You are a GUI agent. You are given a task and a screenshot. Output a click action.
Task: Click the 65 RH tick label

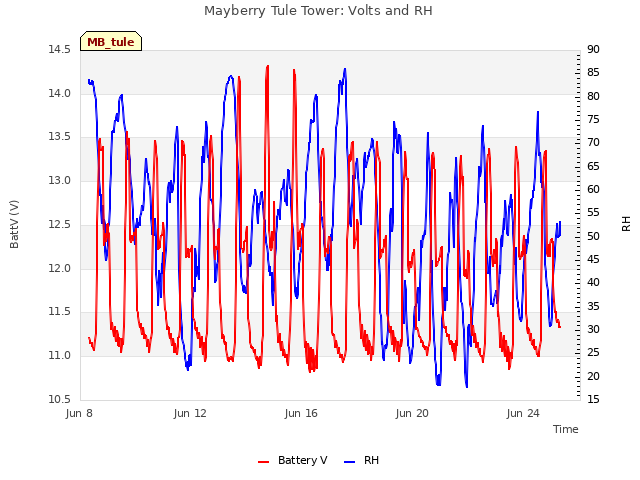pyautogui.click(x=593, y=166)
